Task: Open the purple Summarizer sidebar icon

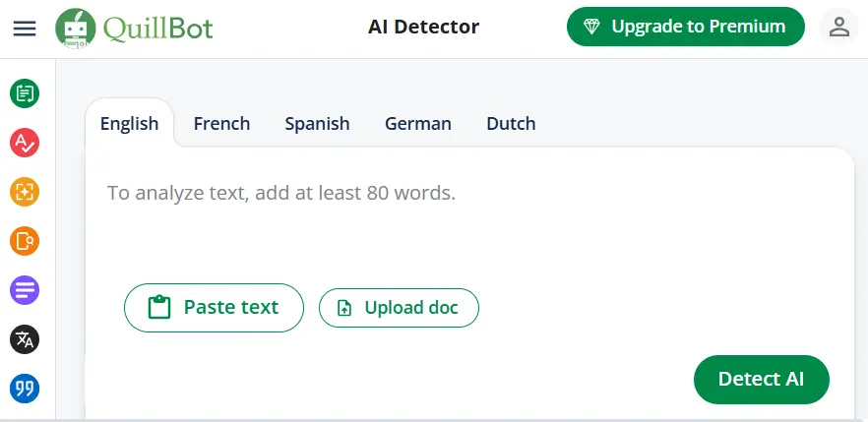Action: pos(25,290)
